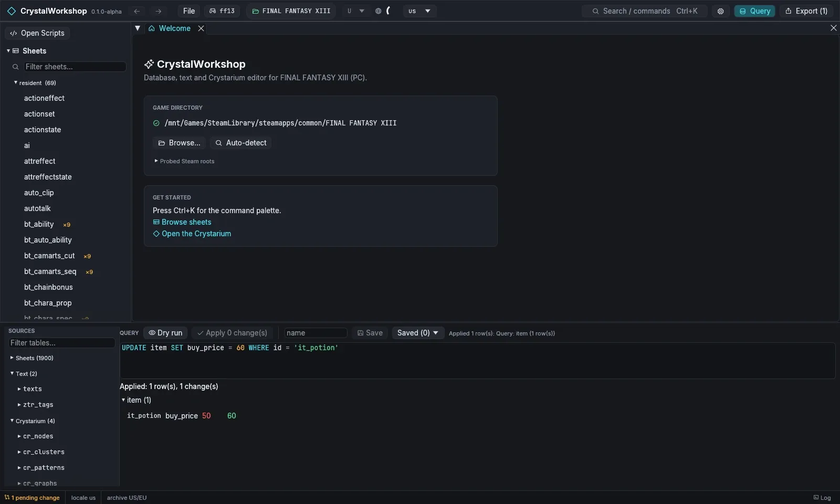Switch to the Welcome tab
Viewport: 840px width, 504px height.
[x=170, y=28]
